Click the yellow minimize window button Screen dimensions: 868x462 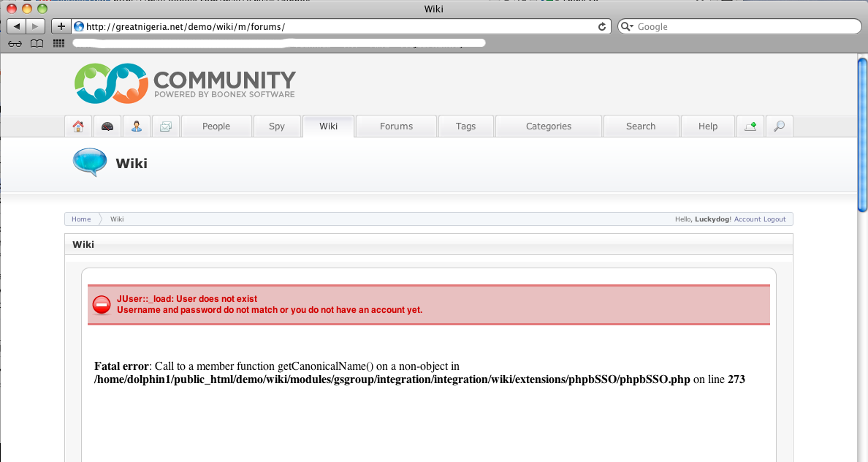(x=26, y=9)
